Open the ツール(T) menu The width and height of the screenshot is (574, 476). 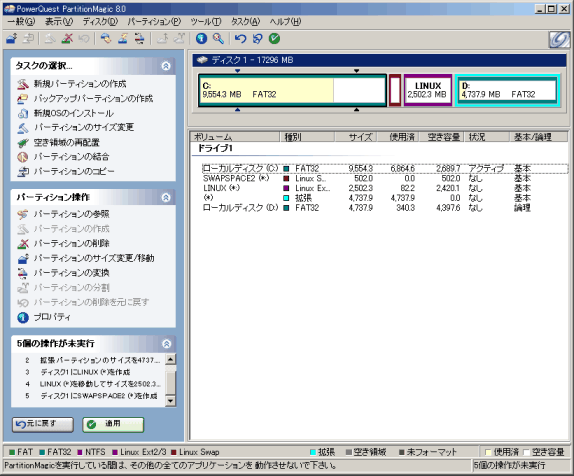206,22
